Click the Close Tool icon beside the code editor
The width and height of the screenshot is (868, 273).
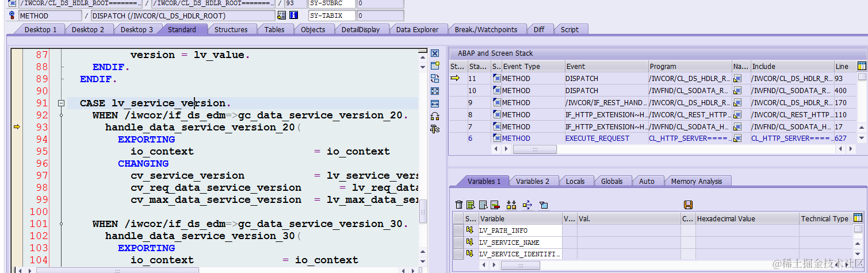(435, 53)
